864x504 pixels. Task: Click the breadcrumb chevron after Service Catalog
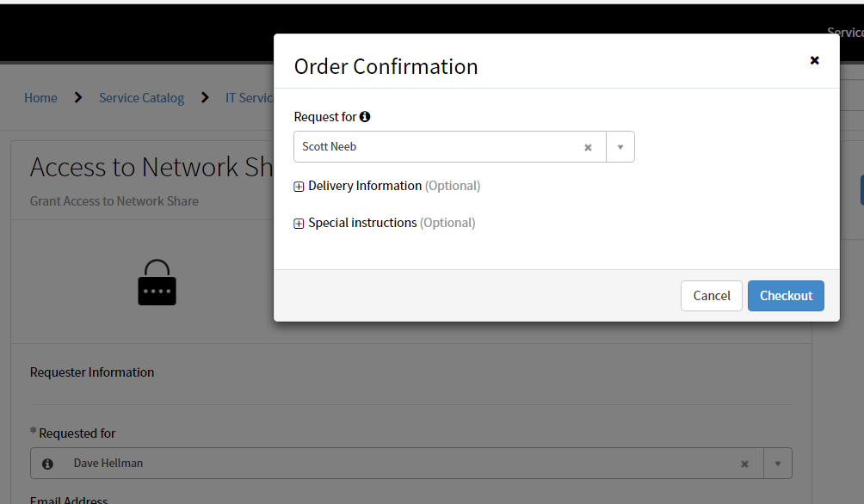coord(207,97)
